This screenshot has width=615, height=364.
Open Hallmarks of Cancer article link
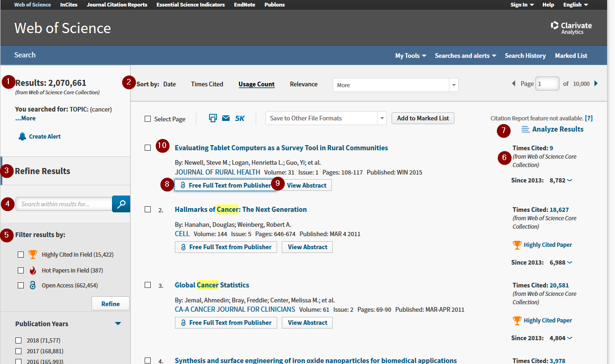(x=240, y=210)
